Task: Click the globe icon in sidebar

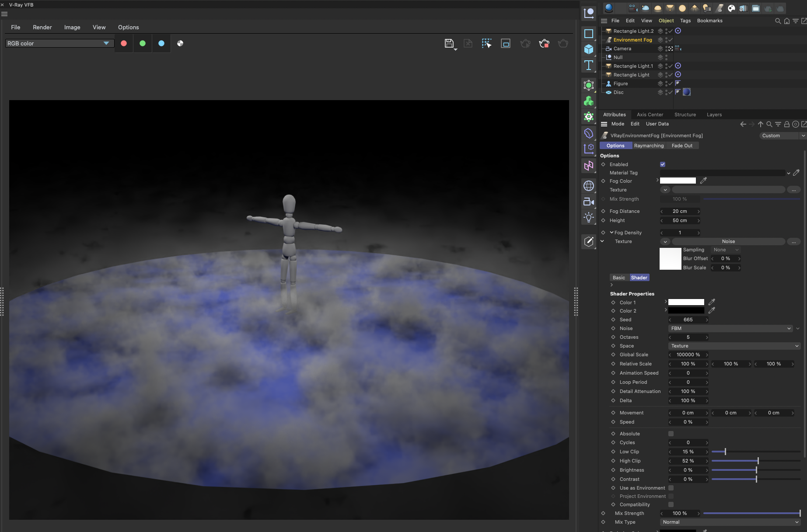Action: click(x=589, y=186)
